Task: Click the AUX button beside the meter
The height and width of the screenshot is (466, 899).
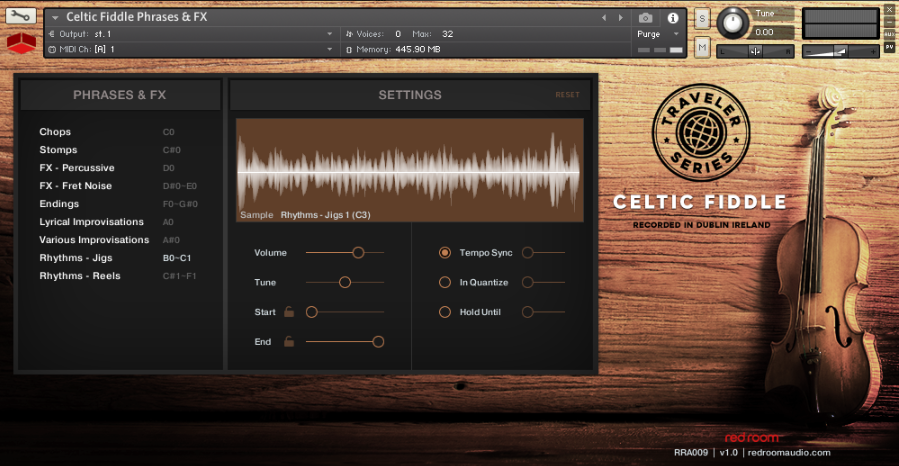Action: [890, 35]
